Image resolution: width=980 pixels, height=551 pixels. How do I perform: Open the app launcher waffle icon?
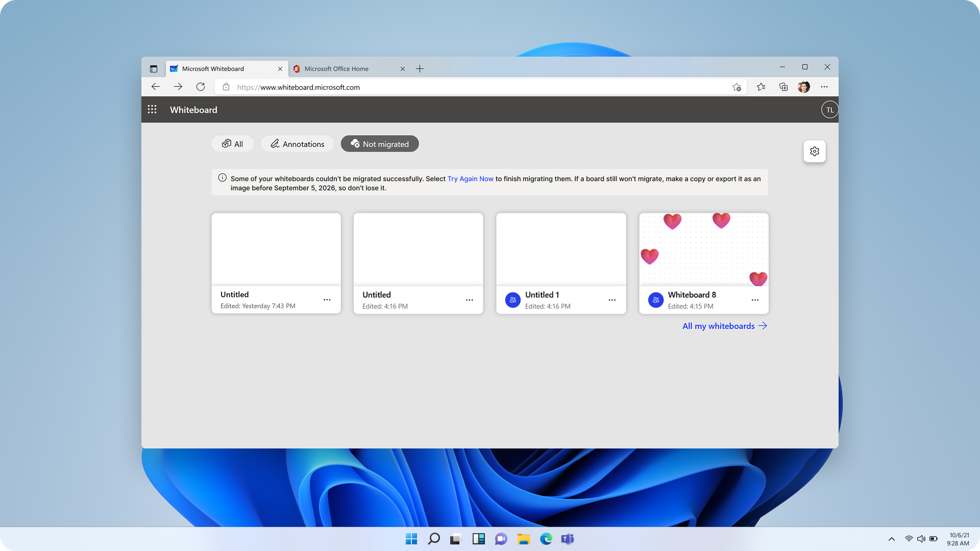152,109
